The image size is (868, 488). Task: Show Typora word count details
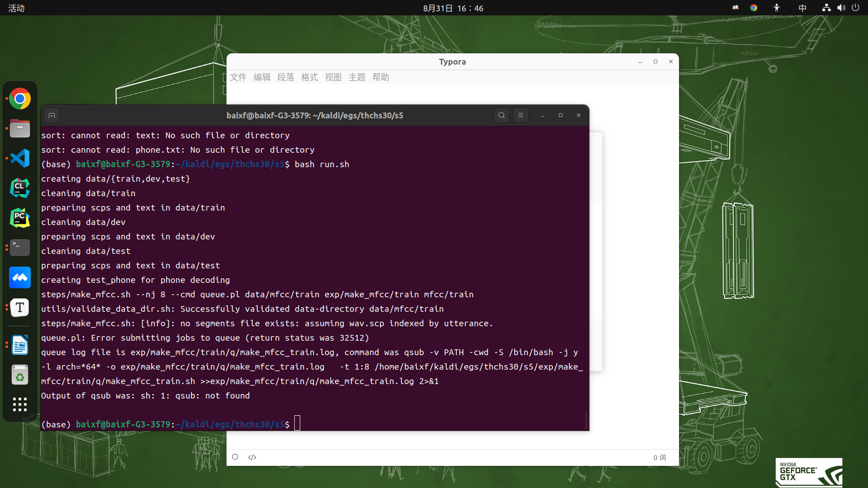point(660,458)
